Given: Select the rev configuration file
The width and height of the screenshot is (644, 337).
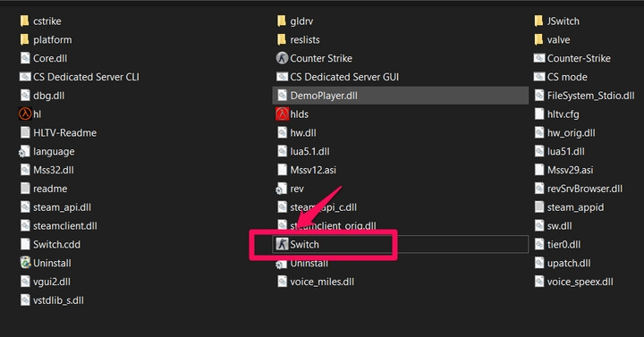Looking at the screenshot, I should click(x=290, y=189).
